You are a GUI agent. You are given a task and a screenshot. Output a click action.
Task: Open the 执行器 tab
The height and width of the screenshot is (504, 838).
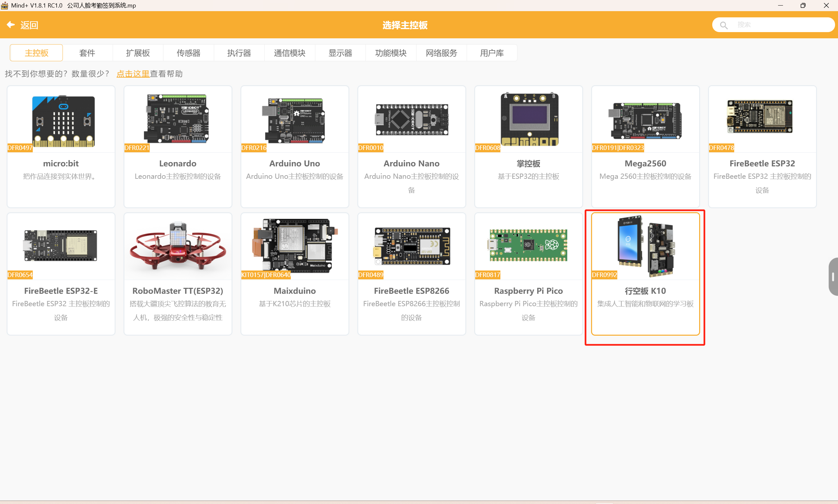(239, 53)
